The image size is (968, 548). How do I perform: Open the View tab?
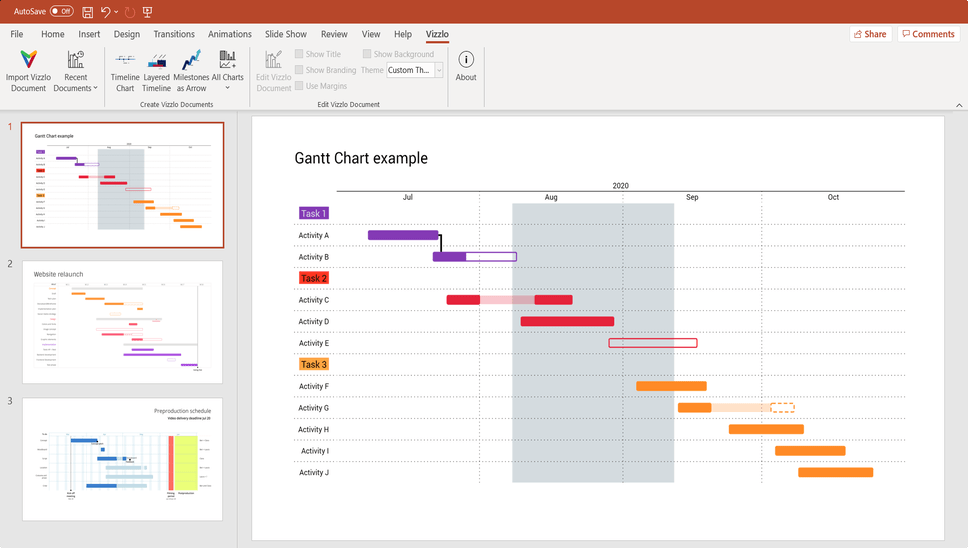[371, 34]
